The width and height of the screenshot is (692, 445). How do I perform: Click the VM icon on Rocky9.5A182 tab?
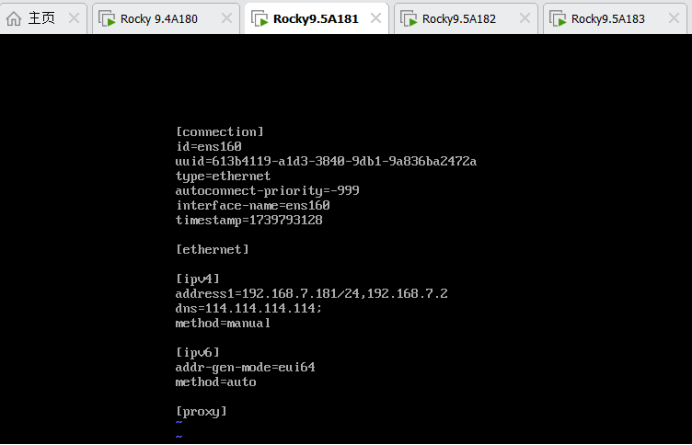click(x=409, y=18)
